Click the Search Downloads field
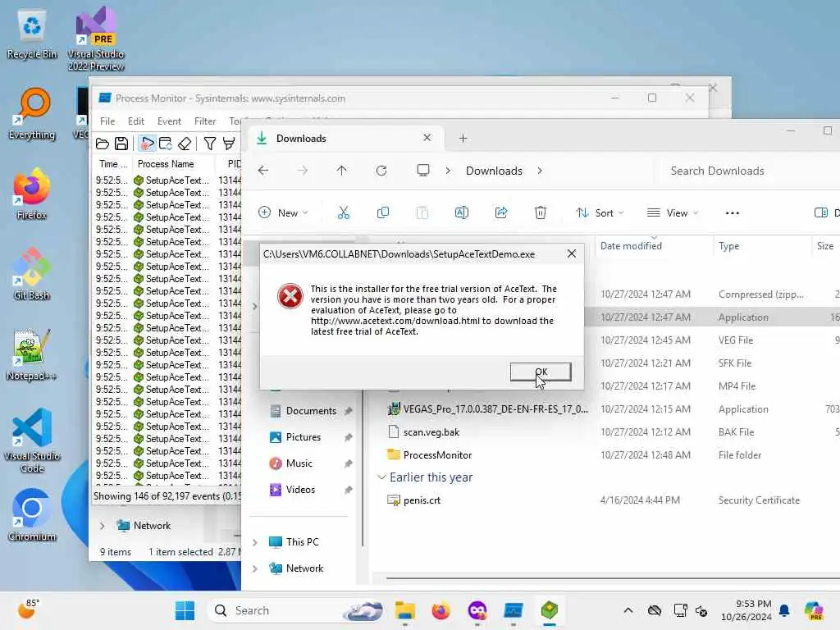Screen dimensions: 840x630 click(750, 171)
